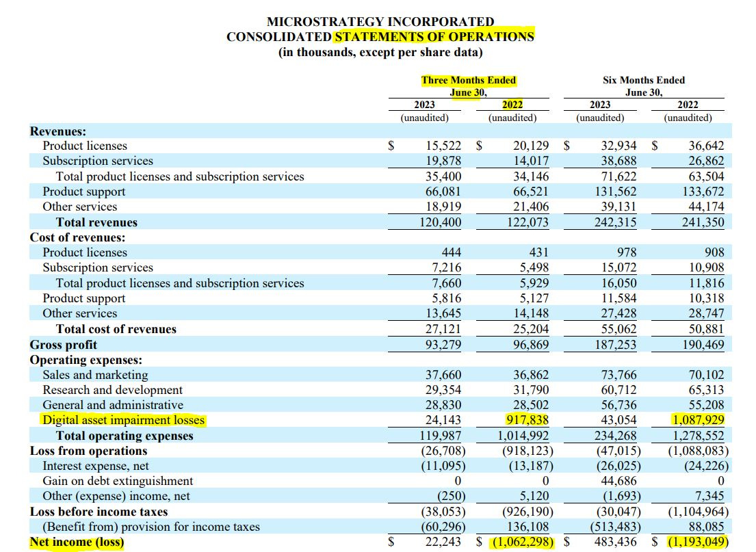Click total revenues figure 122,073
The height and width of the screenshot is (552, 756).
tap(528, 222)
